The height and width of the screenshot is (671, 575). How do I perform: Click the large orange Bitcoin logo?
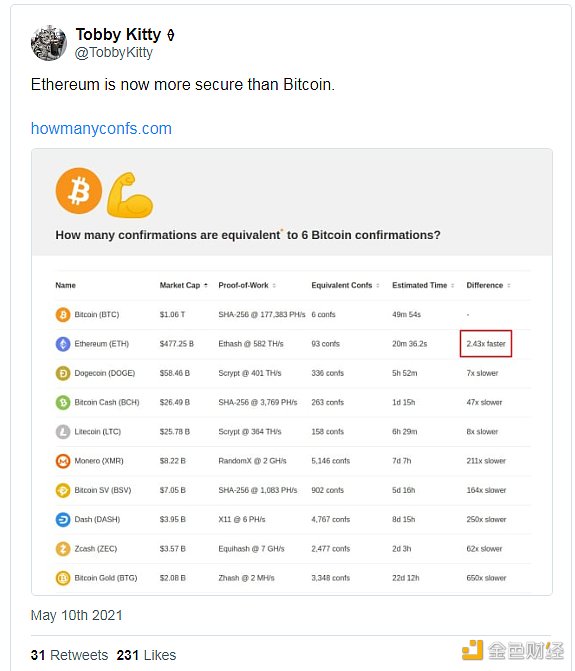79,191
